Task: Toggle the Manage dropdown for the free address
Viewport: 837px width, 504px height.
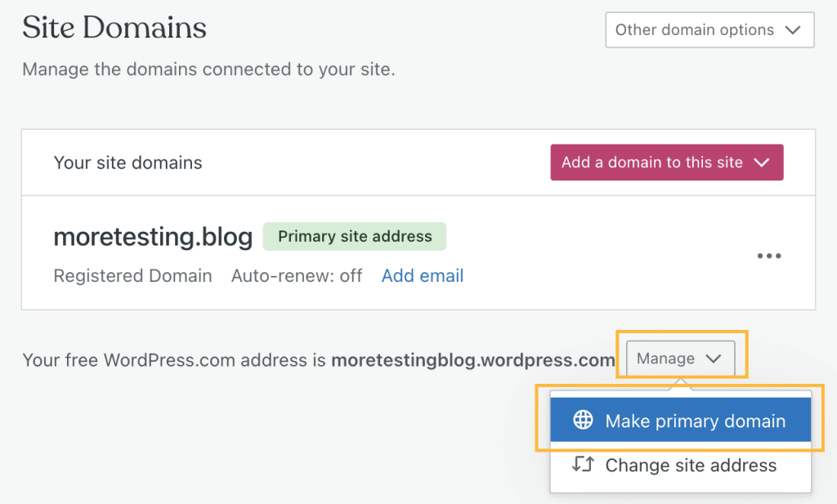Action: point(680,359)
